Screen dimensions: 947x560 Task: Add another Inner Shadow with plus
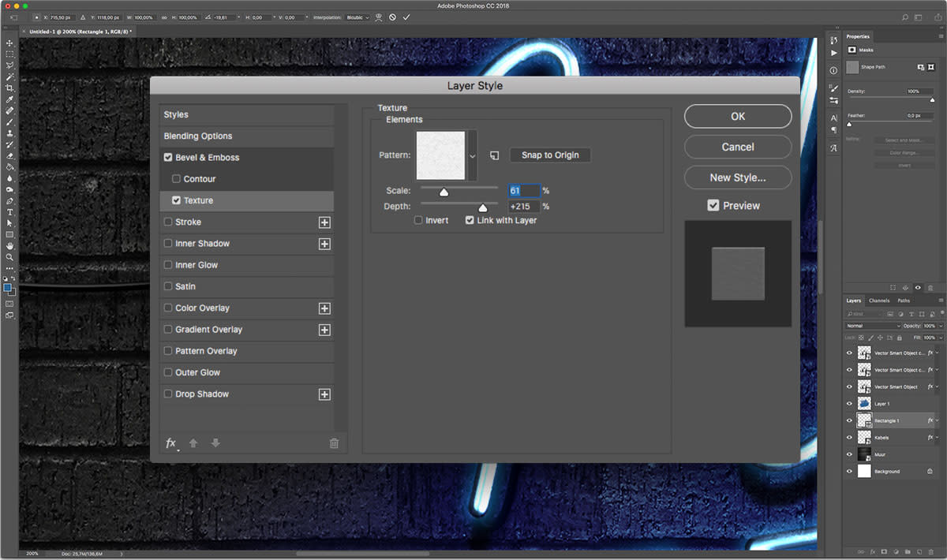click(x=324, y=244)
